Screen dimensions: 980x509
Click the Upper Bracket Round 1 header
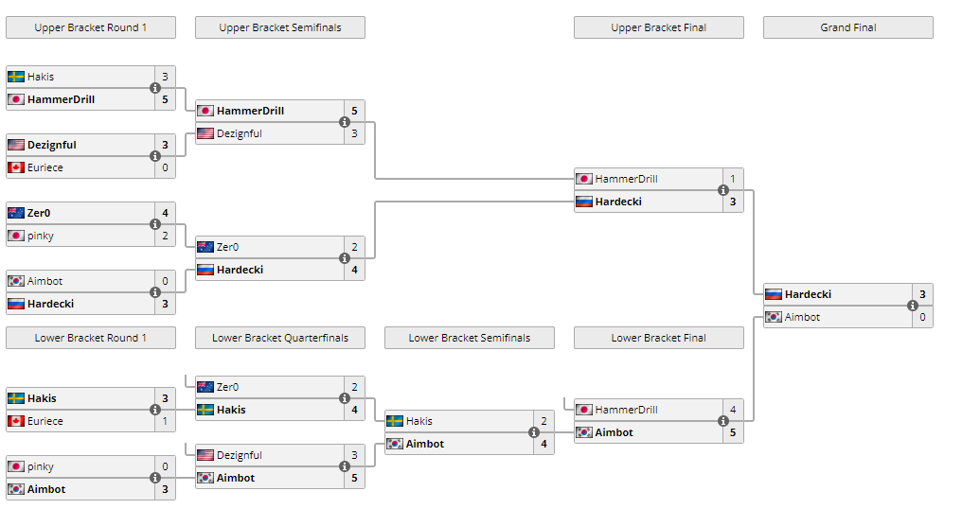[x=91, y=27]
